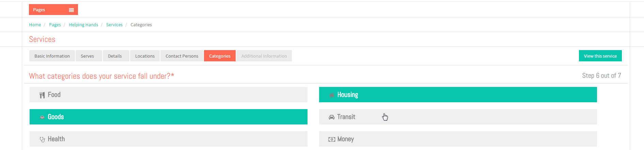Click the stethoscope icon beside Health
This screenshot has width=644, height=150.
(42, 139)
